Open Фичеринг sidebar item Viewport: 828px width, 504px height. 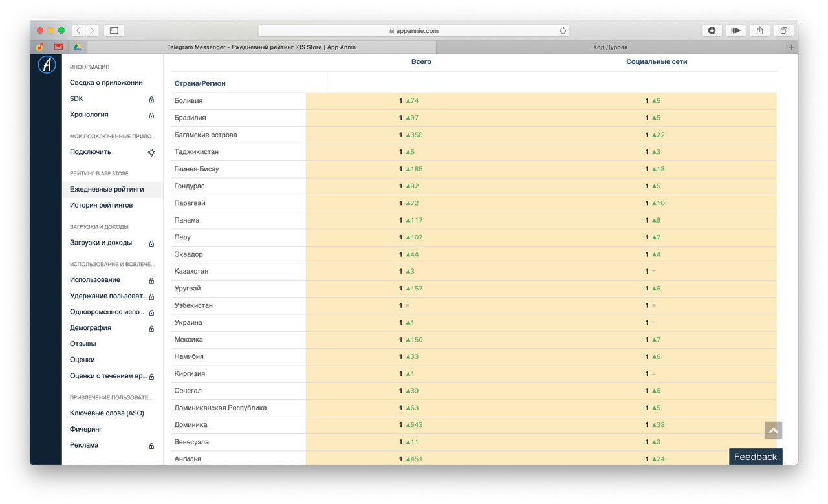pyautogui.click(x=86, y=429)
